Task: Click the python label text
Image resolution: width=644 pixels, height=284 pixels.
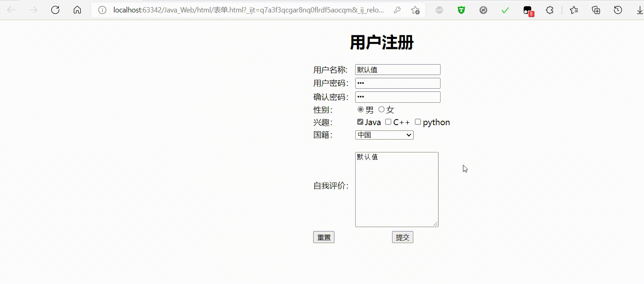Action: [436, 122]
